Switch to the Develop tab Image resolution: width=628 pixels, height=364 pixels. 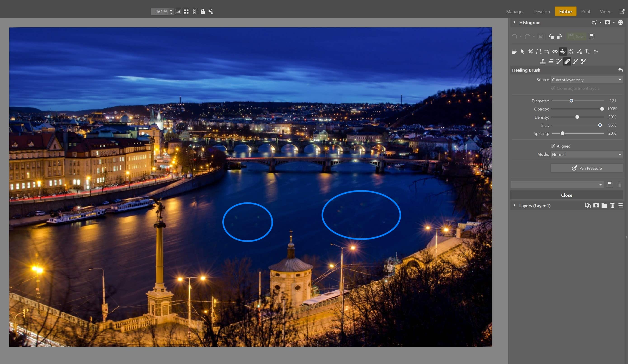(x=541, y=12)
